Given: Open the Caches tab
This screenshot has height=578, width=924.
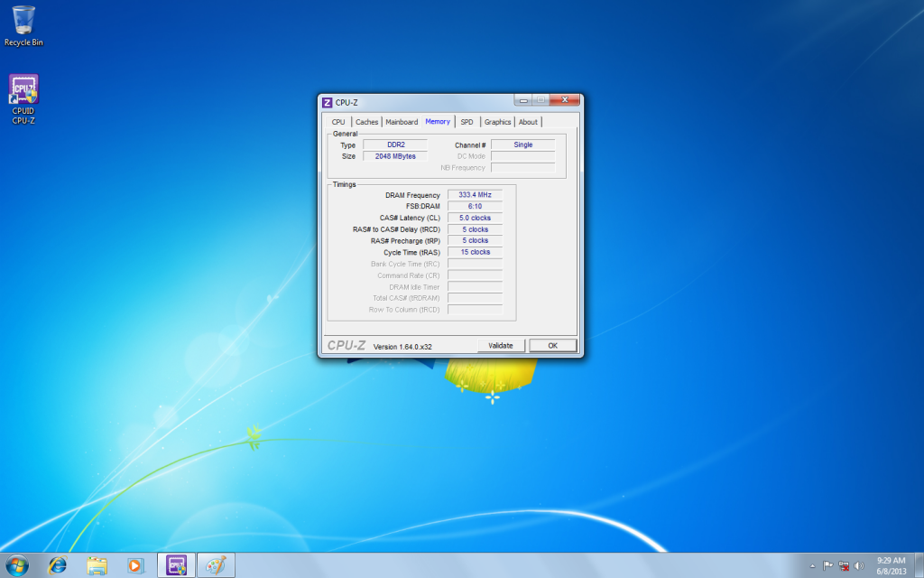Looking at the screenshot, I should pyautogui.click(x=366, y=122).
